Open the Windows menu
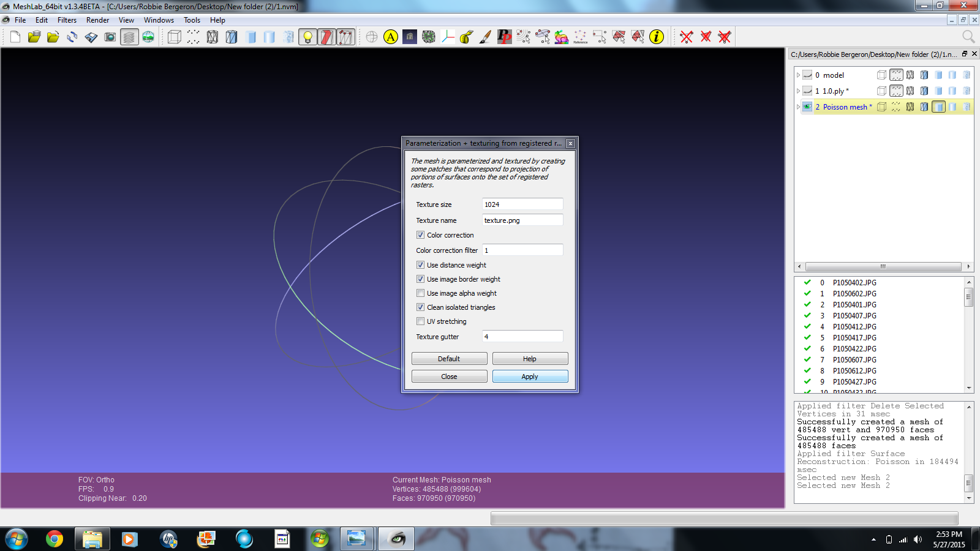This screenshot has width=980, height=551. click(x=159, y=20)
